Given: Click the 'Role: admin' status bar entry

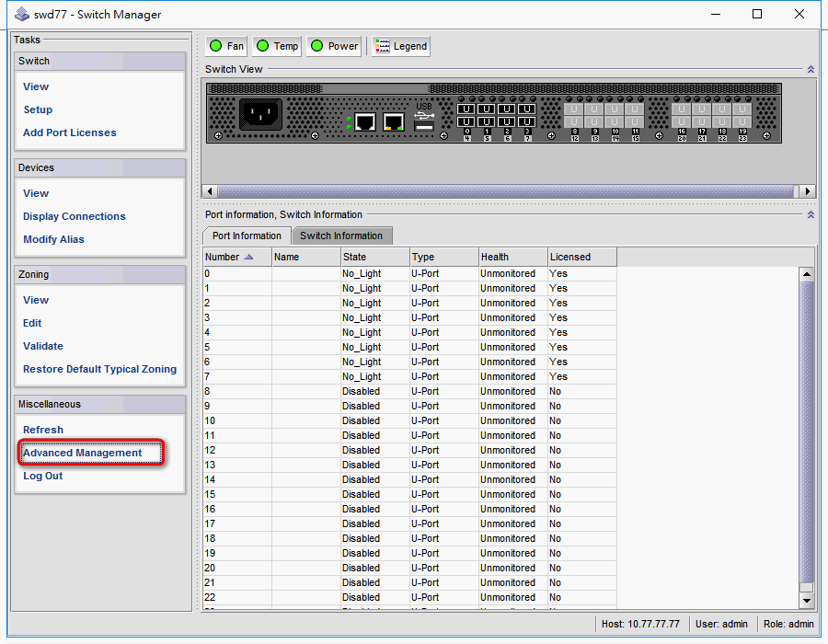Looking at the screenshot, I should (x=788, y=624).
